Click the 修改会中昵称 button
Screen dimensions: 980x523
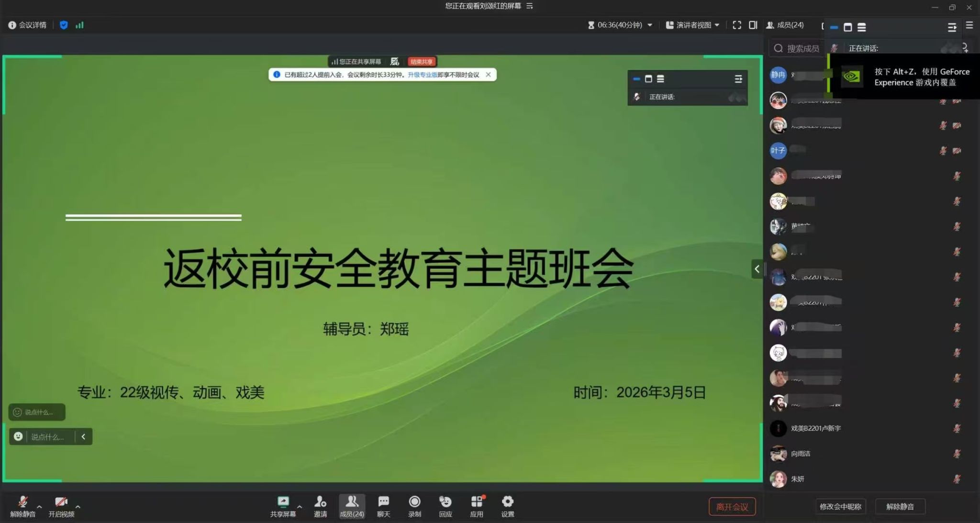(x=840, y=506)
